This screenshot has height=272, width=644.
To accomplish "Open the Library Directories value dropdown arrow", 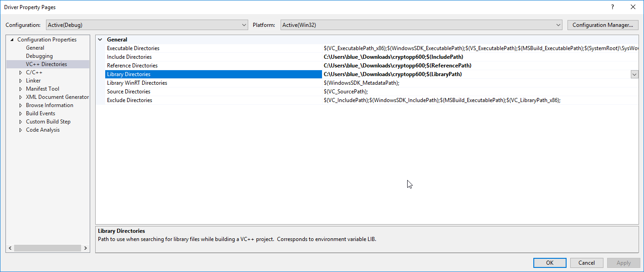I will (x=634, y=74).
